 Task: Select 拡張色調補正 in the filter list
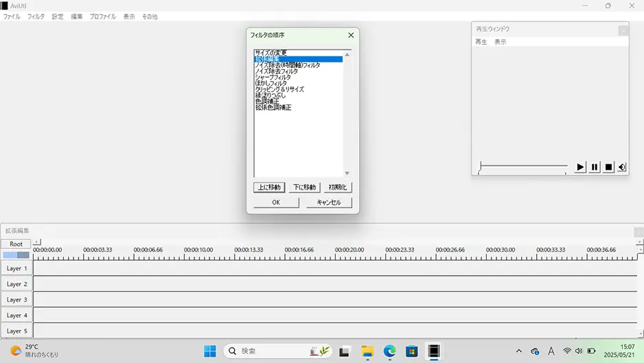tap(298, 107)
